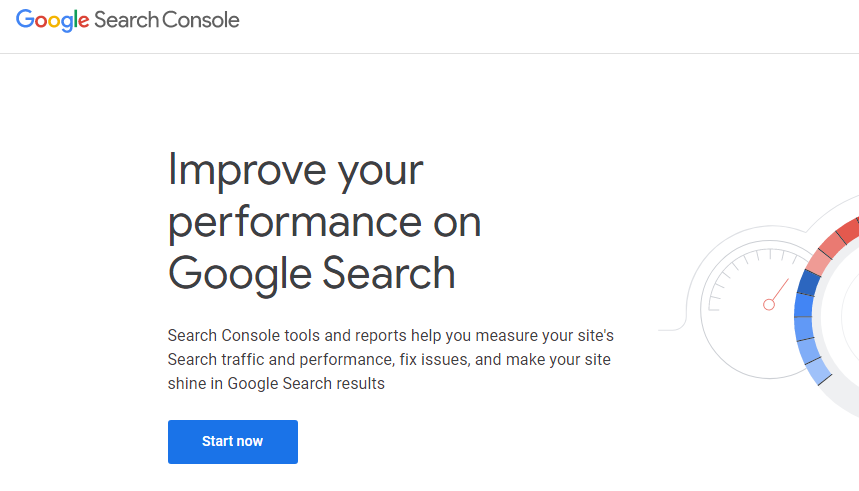Click the red needle line on the gauge
859x491 pixels.
pos(780,289)
